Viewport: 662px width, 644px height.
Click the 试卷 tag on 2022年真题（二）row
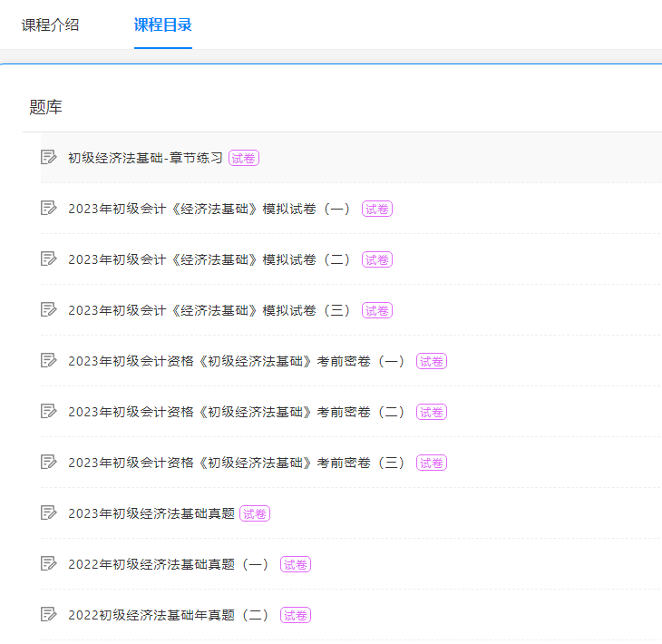coord(296,616)
